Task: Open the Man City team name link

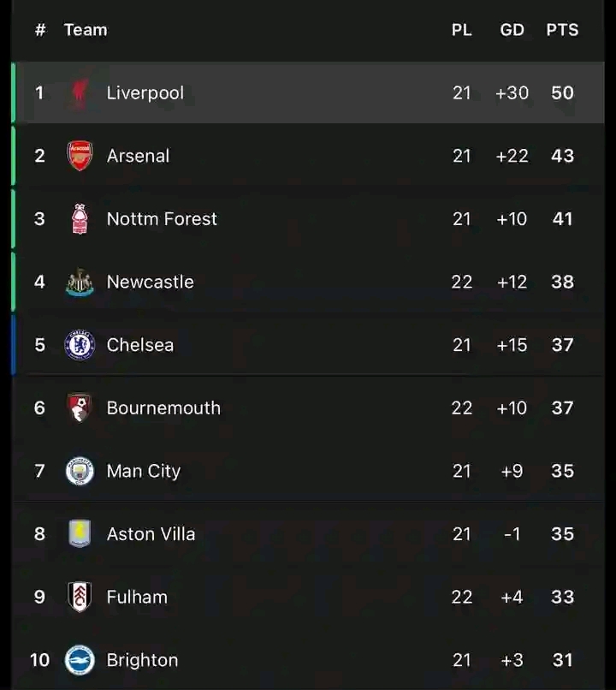Action: pyautogui.click(x=143, y=471)
